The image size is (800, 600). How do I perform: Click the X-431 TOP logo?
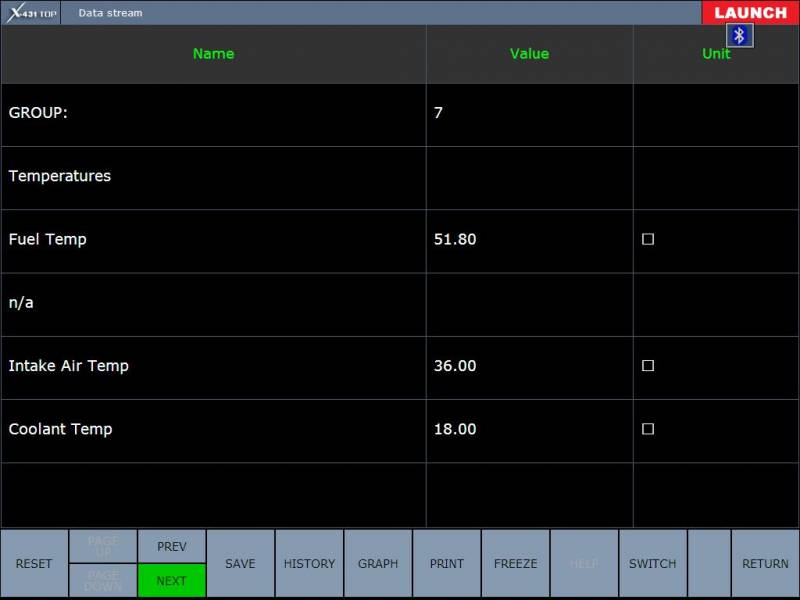pyautogui.click(x=30, y=13)
